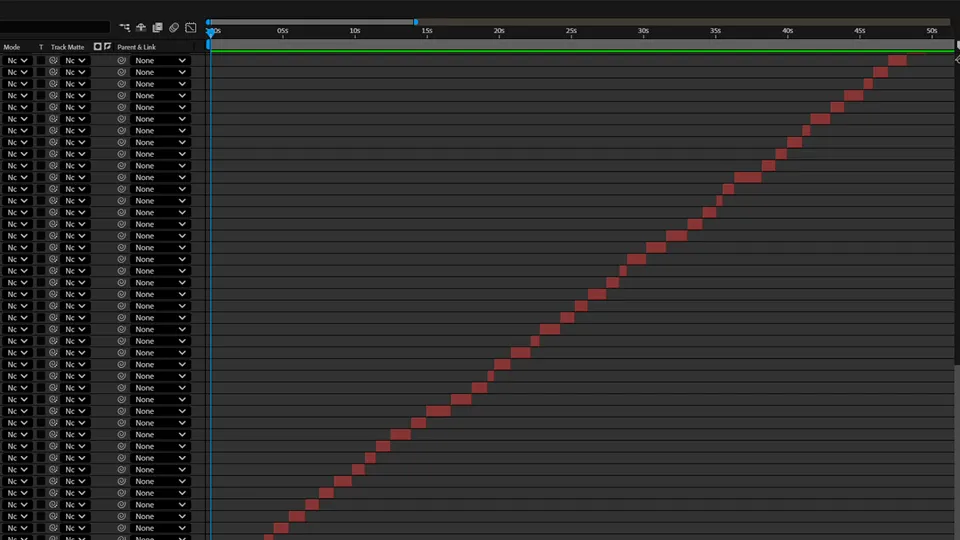The width and height of the screenshot is (960, 540).
Task: Click the 50s mark on the time ruler
Action: 932,31
